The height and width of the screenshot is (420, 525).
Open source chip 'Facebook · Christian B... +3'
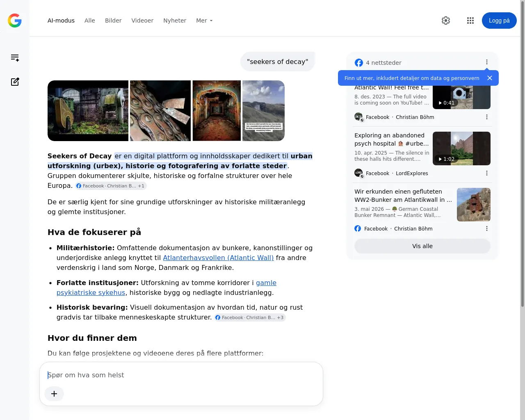click(250, 317)
